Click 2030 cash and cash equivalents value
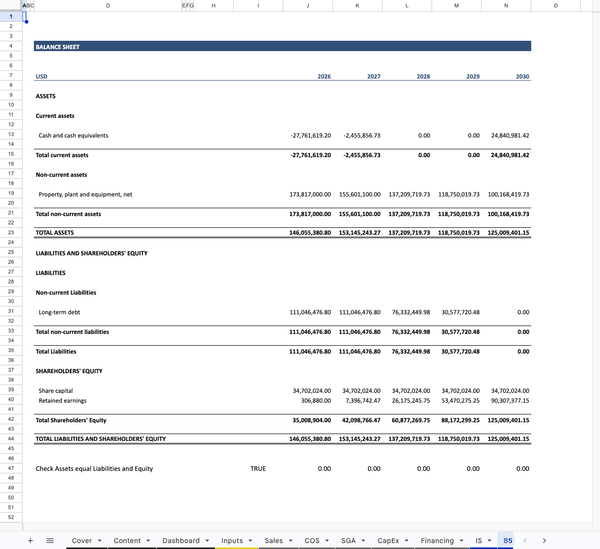 click(506, 135)
